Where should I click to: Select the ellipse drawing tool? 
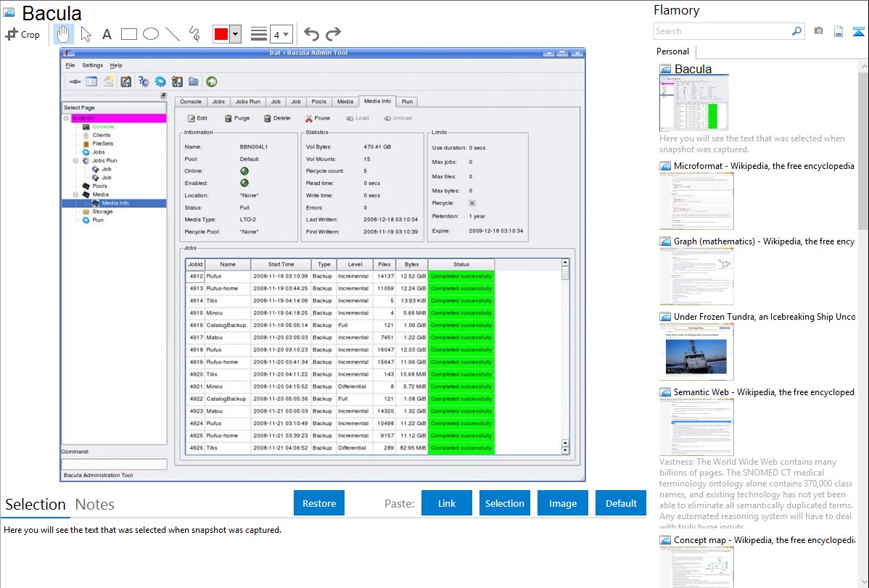tap(151, 34)
